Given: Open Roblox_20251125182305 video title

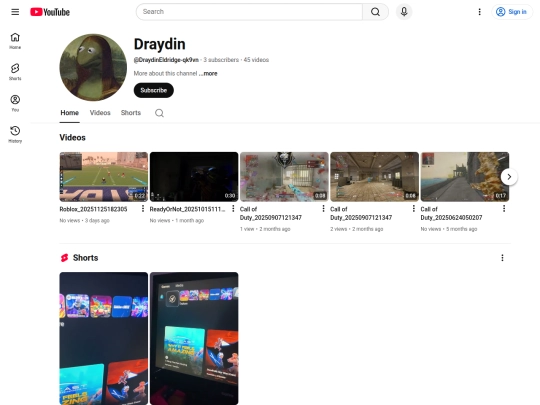Looking at the screenshot, I should pyautogui.click(x=93, y=209).
